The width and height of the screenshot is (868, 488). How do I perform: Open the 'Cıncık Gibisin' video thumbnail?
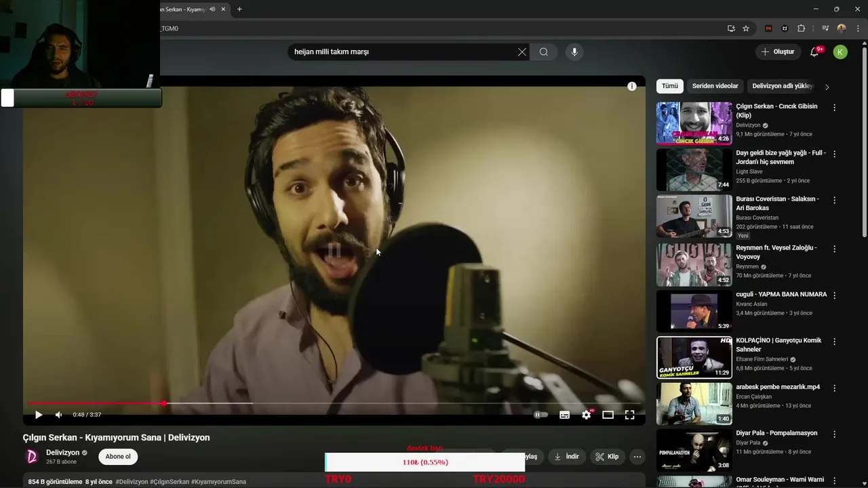click(694, 123)
